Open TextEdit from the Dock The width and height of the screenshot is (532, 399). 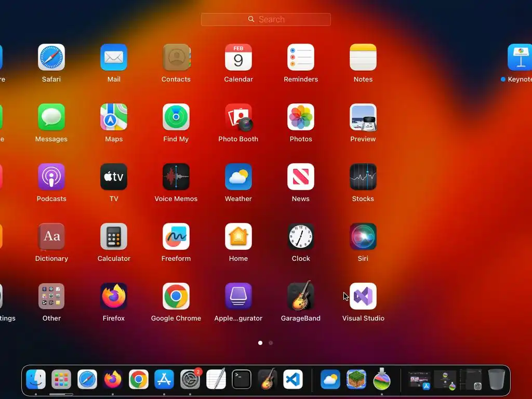(216, 379)
